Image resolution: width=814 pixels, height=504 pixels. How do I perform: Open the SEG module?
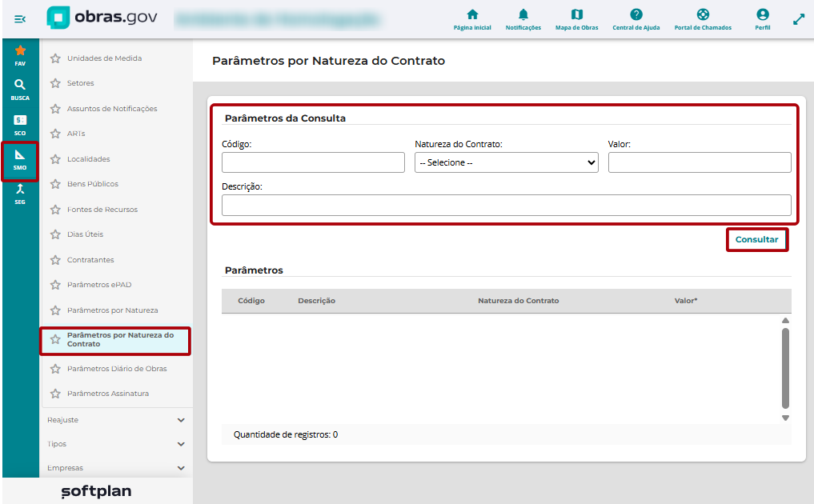coord(20,194)
